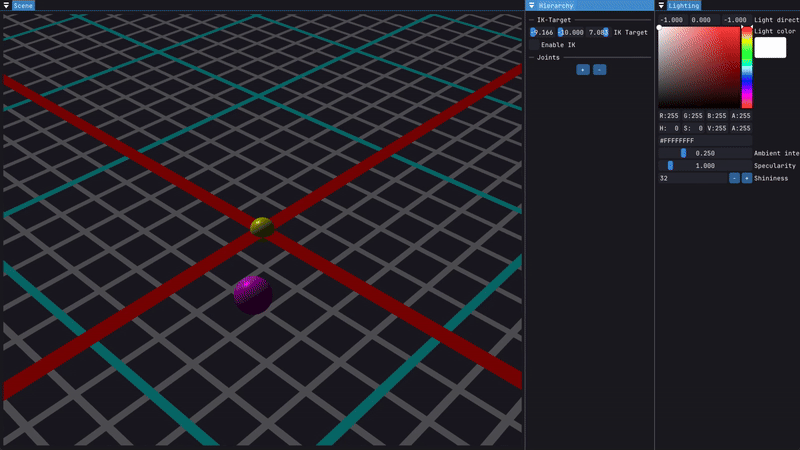Click the IK Target Y slider showing -10.000

pos(570,32)
